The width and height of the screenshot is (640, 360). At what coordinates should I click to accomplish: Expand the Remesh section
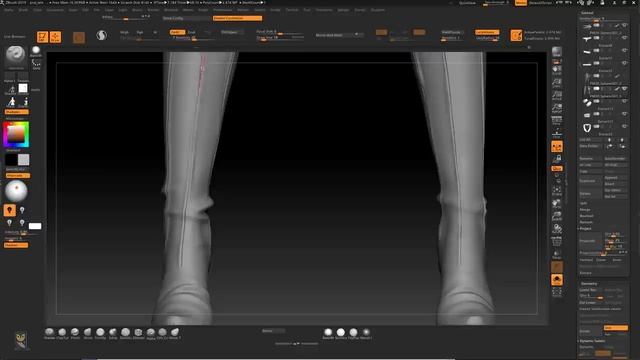click(586, 222)
